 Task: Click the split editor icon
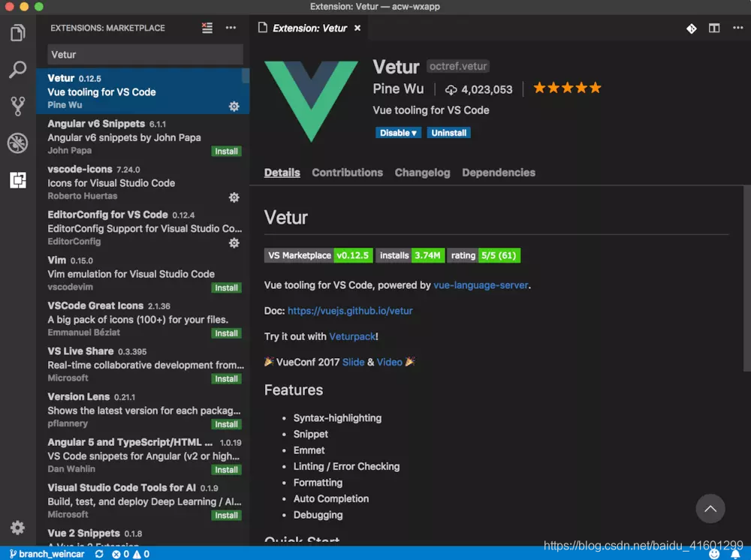click(x=713, y=29)
